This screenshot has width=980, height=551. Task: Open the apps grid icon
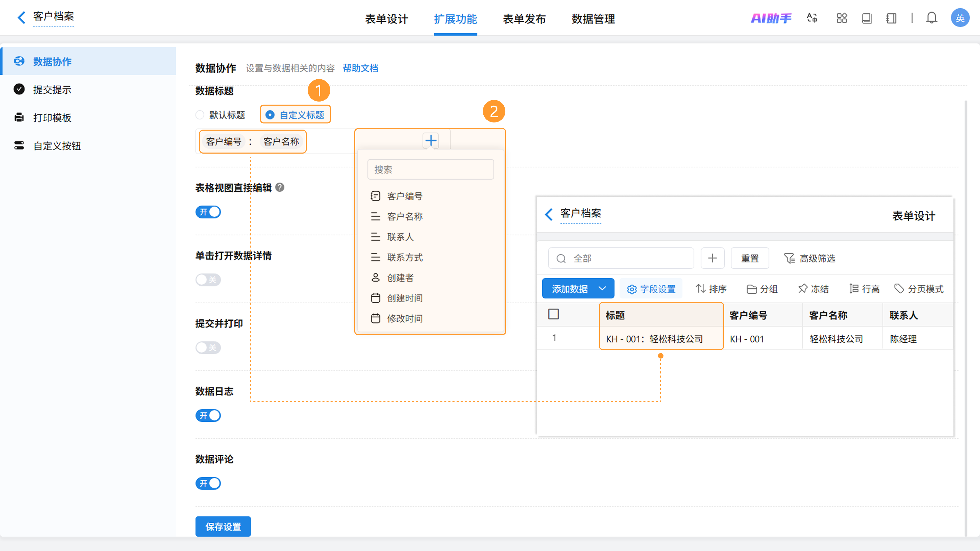[x=841, y=18]
